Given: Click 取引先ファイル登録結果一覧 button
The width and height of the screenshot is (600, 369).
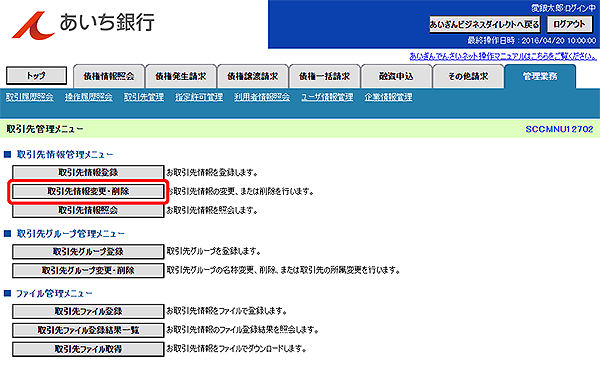Looking at the screenshot, I should pyautogui.click(x=88, y=330).
